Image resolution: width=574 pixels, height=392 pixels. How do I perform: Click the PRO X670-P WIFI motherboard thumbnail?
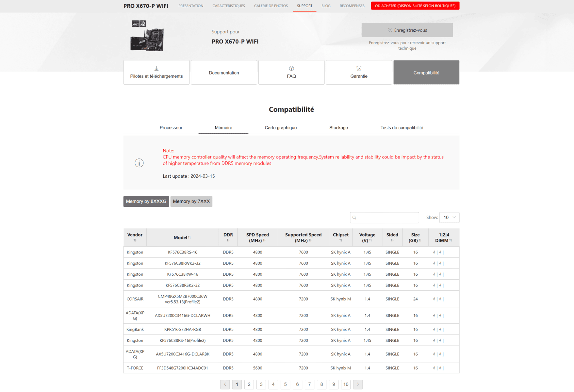click(147, 36)
